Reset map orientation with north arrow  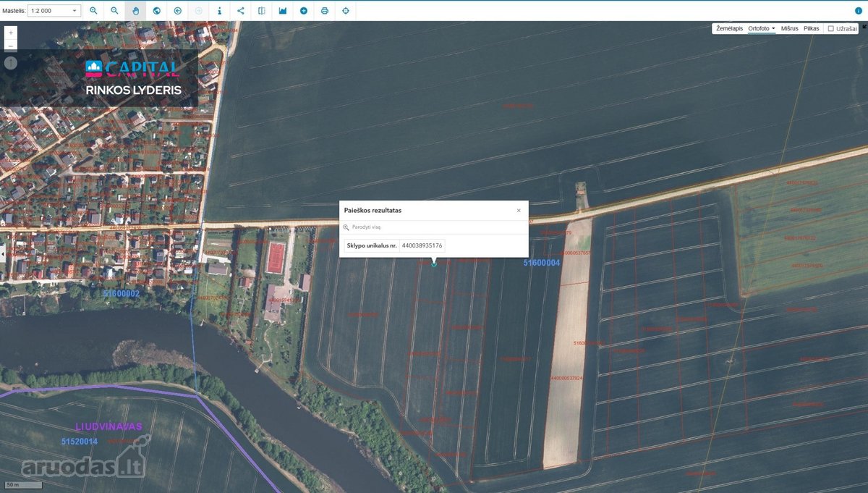10,63
